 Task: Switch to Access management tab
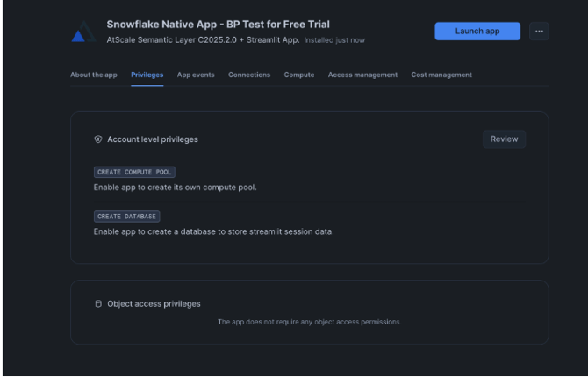tap(362, 75)
